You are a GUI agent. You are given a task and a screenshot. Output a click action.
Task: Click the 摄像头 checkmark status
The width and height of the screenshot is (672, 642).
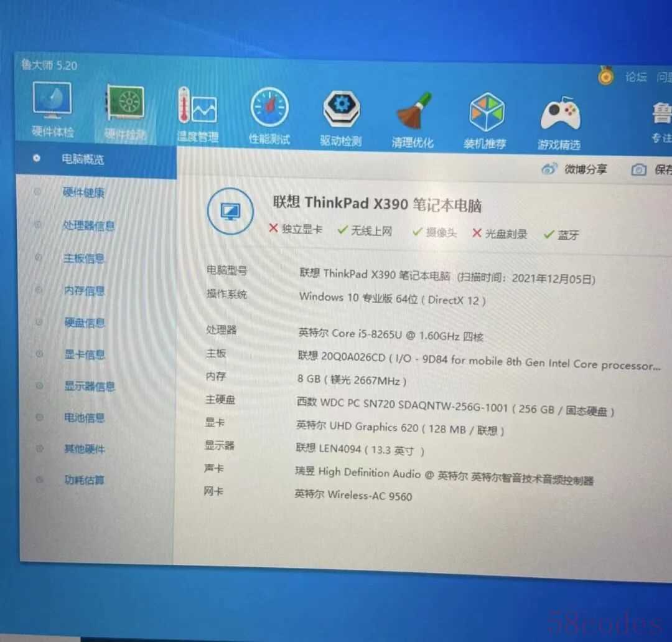pos(434,232)
